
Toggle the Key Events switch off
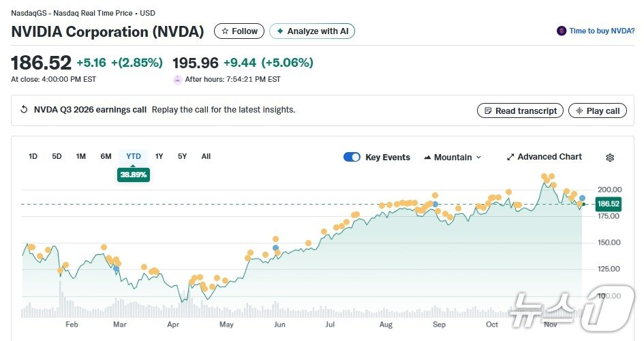click(352, 157)
